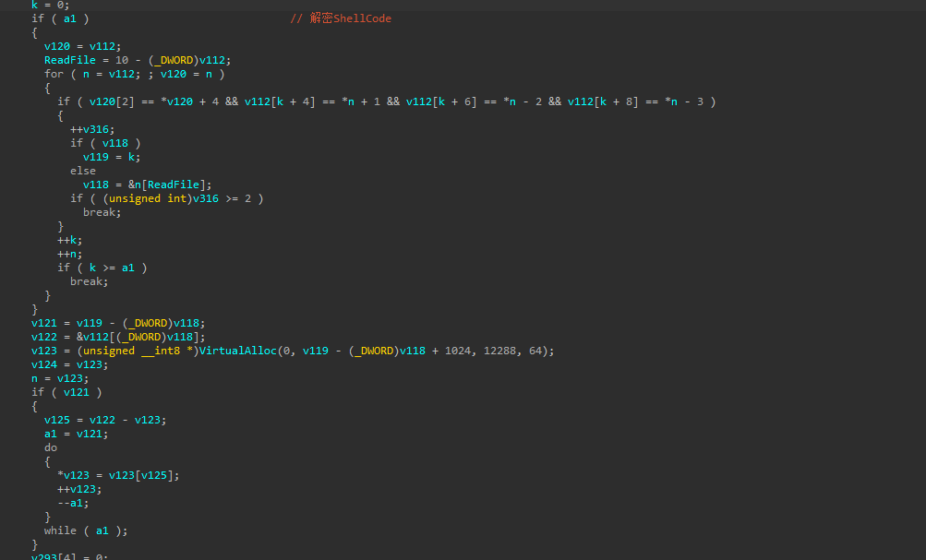Click the statement '--a1;'

(x=73, y=503)
